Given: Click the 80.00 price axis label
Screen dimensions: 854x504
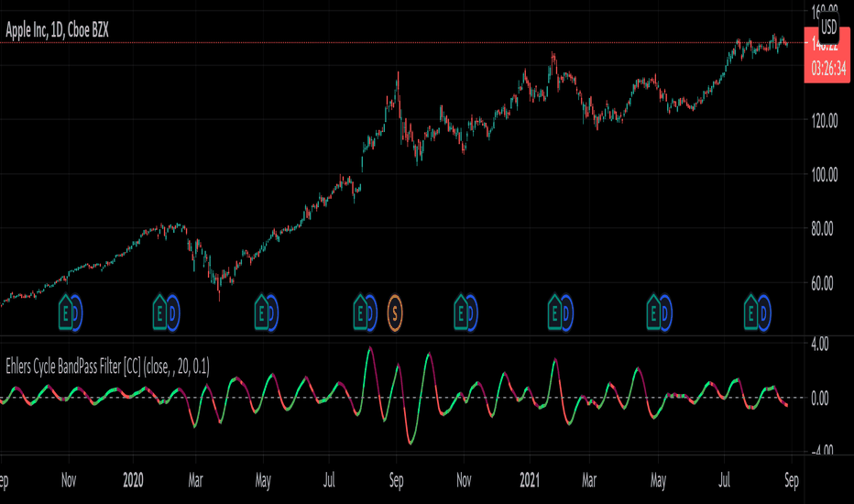Looking at the screenshot, I should point(822,229).
